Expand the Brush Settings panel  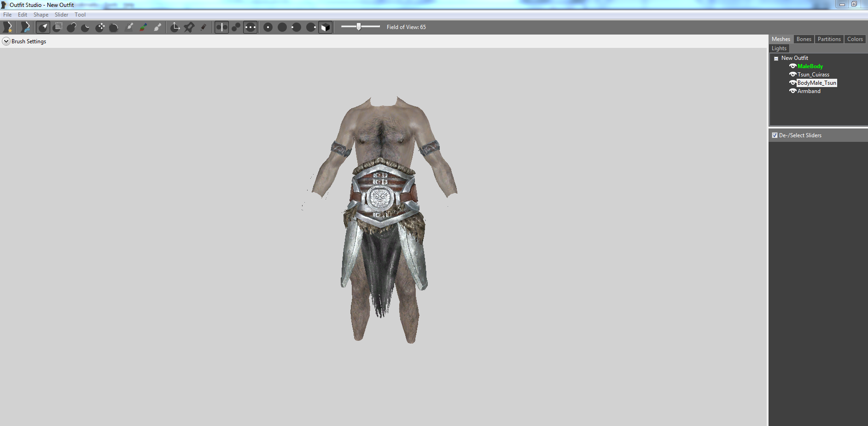[6, 41]
